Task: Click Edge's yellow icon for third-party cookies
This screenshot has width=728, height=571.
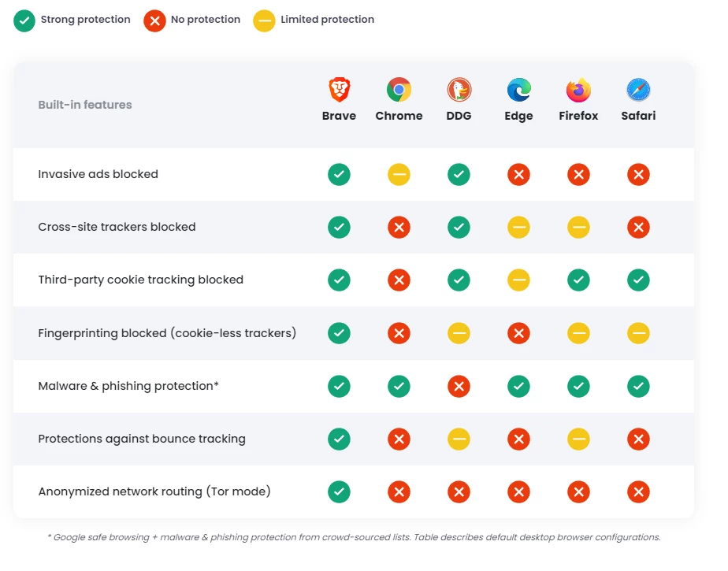Action: (x=518, y=280)
